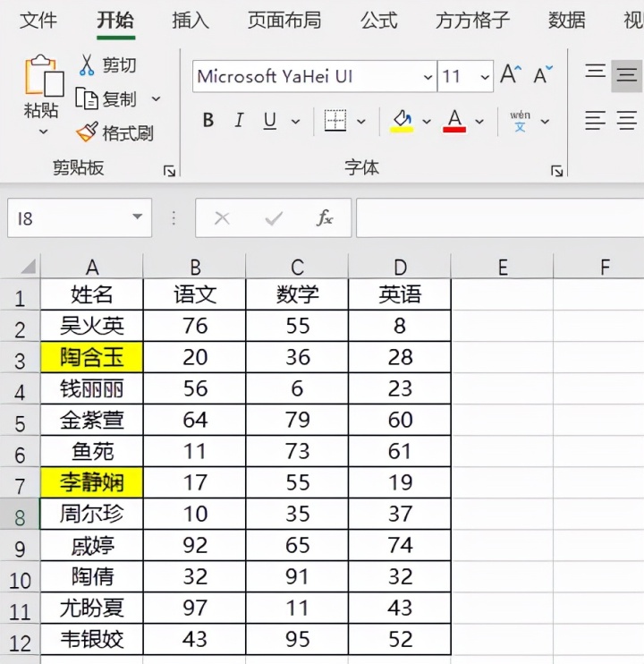
Task: Select cell with value 97
Action: pyautogui.click(x=195, y=608)
